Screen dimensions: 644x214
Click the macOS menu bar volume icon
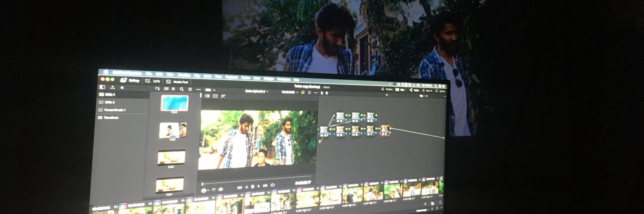[418, 85]
